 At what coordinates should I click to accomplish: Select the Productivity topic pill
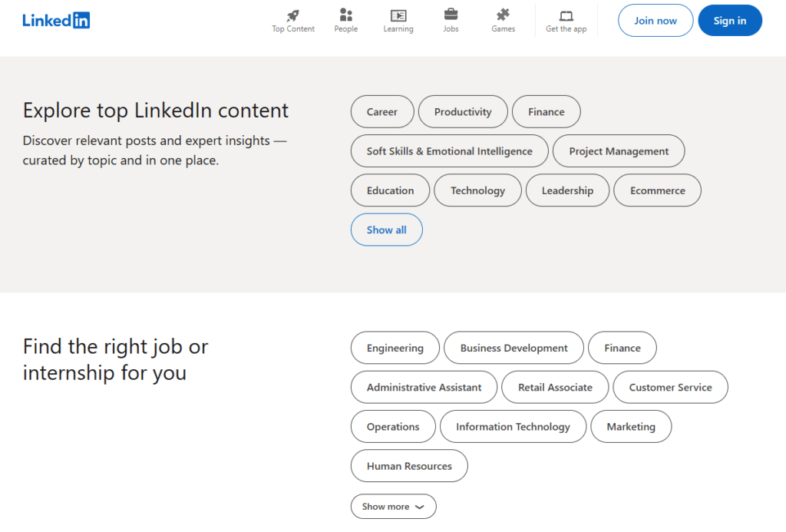pyautogui.click(x=463, y=112)
